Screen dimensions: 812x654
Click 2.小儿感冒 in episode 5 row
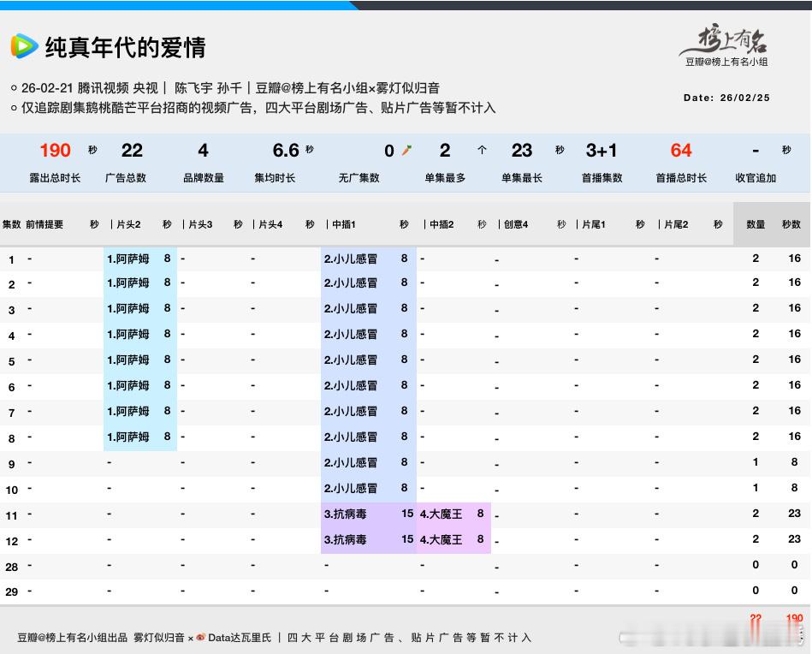coord(351,360)
